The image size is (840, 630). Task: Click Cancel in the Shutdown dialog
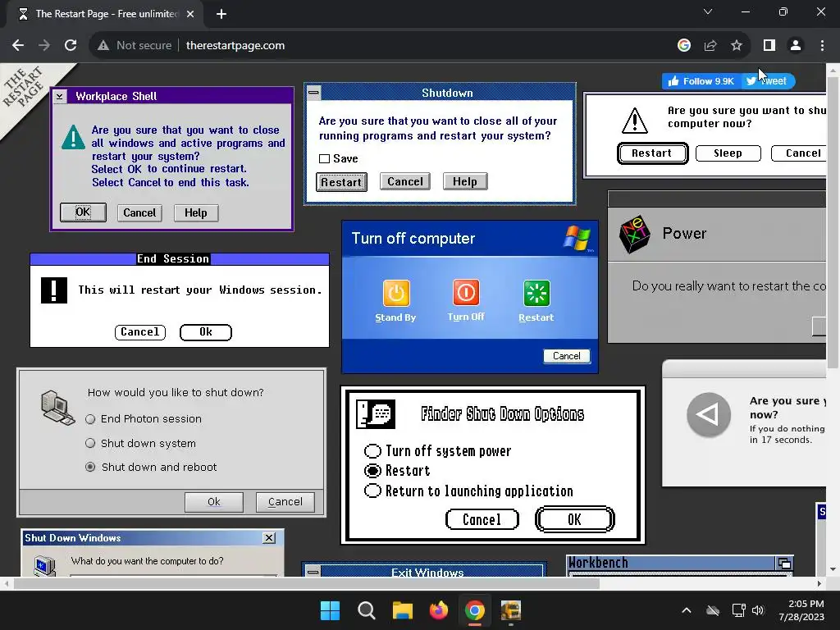(x=405, y=181)
